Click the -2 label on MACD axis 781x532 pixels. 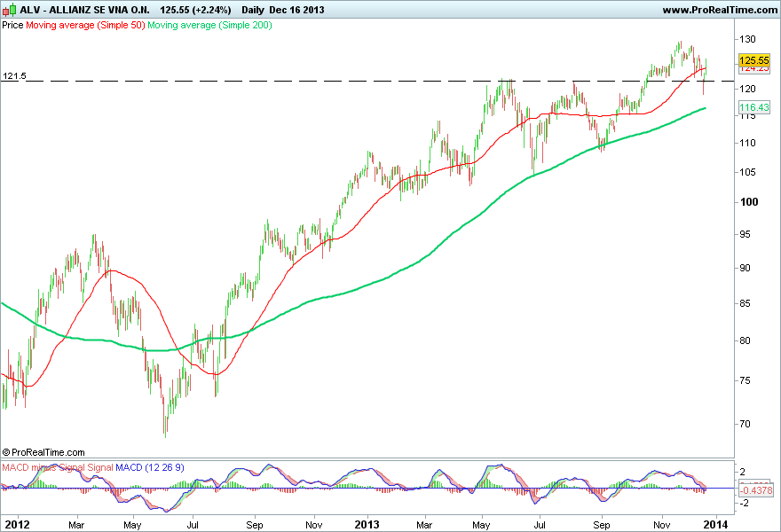[x=742, y=503]
